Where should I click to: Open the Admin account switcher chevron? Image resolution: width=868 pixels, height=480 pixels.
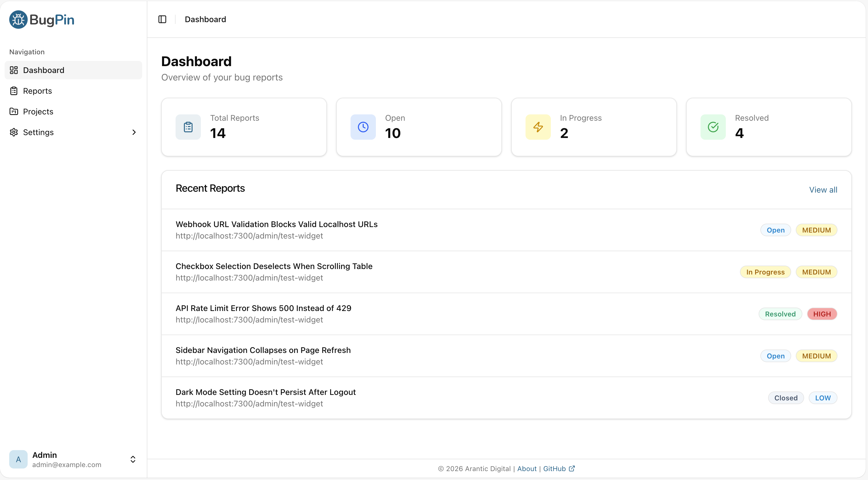tap(133, 459)
